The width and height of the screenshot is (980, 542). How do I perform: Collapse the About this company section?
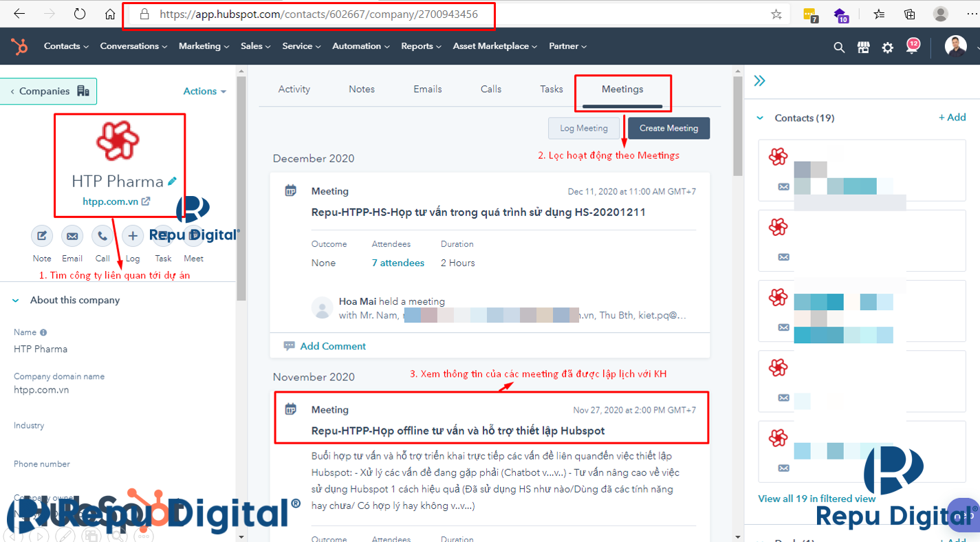coord(17,301)
